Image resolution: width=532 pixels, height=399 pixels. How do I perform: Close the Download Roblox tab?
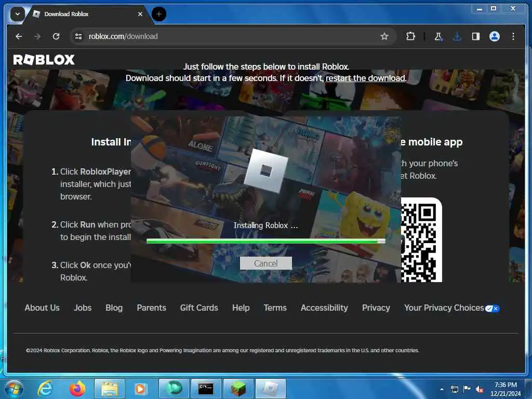140,14
